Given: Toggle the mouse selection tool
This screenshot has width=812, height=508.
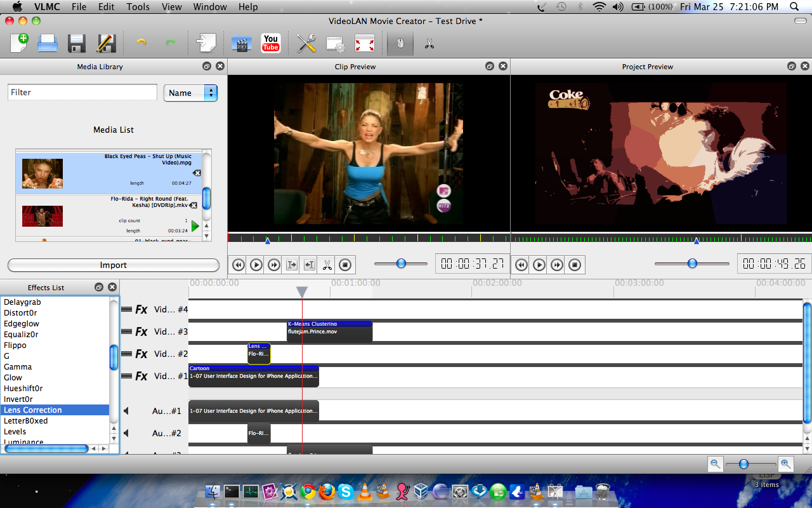Looking at the screenshot, I should (x=400, y=43).
